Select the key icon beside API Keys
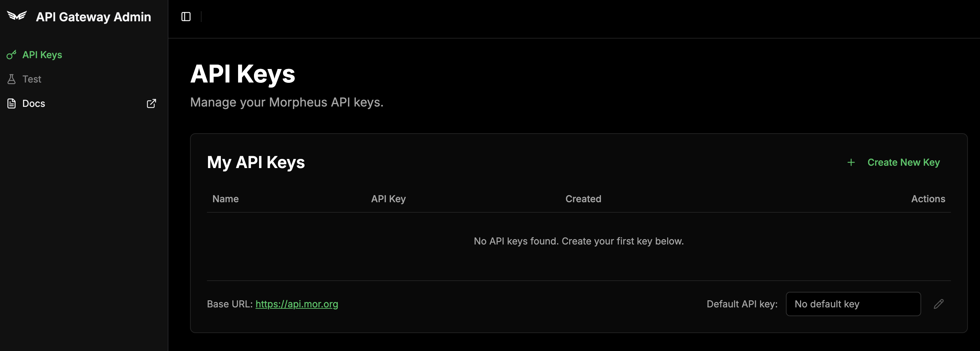Image resolution: width=980 pixels, height=351 pixels. (x=11, y=55)
